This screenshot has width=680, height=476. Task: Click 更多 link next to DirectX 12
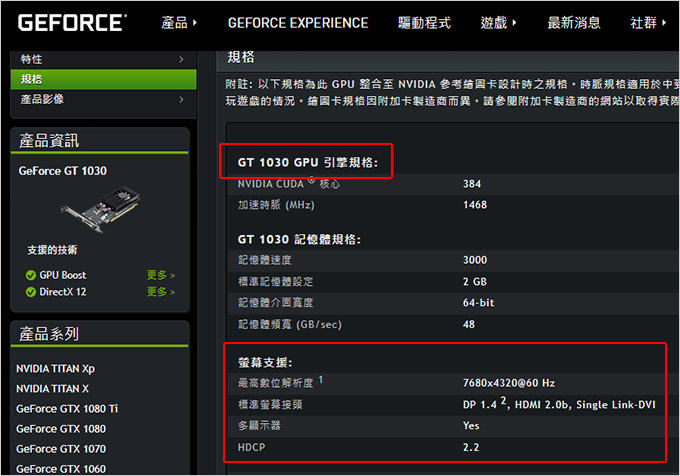[x=160, y=292]
